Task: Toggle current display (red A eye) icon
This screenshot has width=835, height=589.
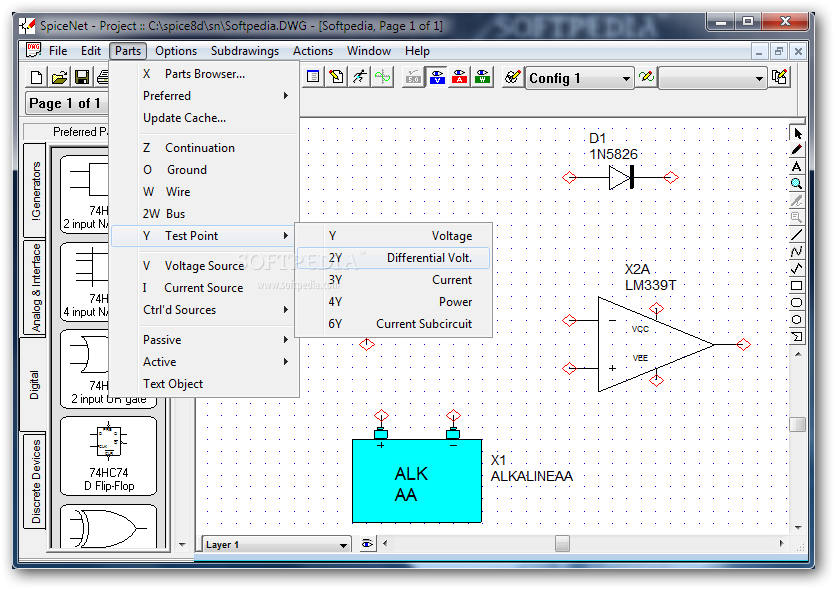Action: (460, 77)
